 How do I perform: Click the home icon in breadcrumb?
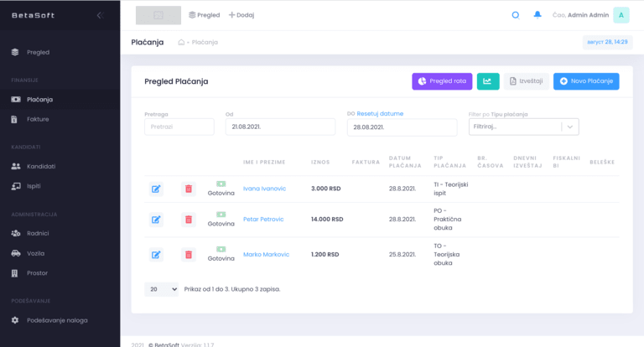[x=181, y=42]
